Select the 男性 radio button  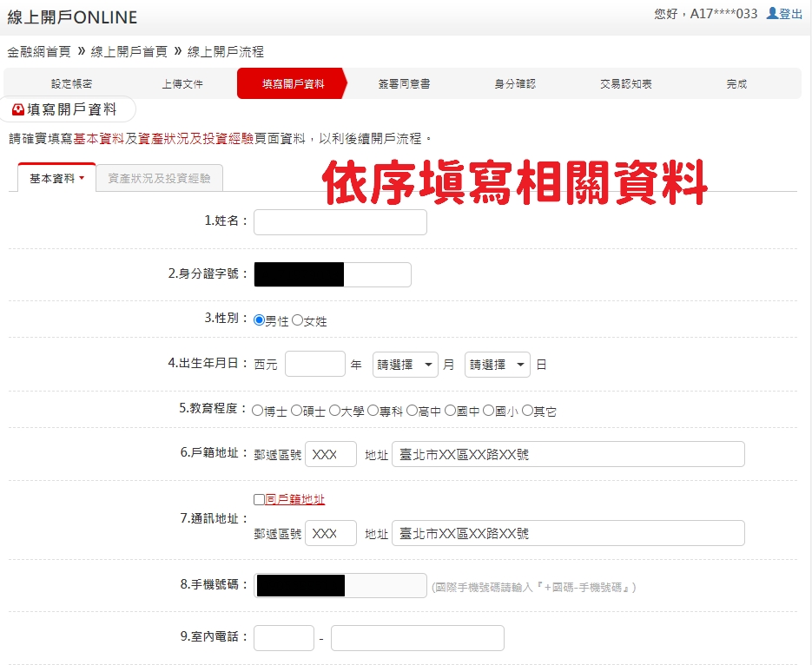(259, 320)
